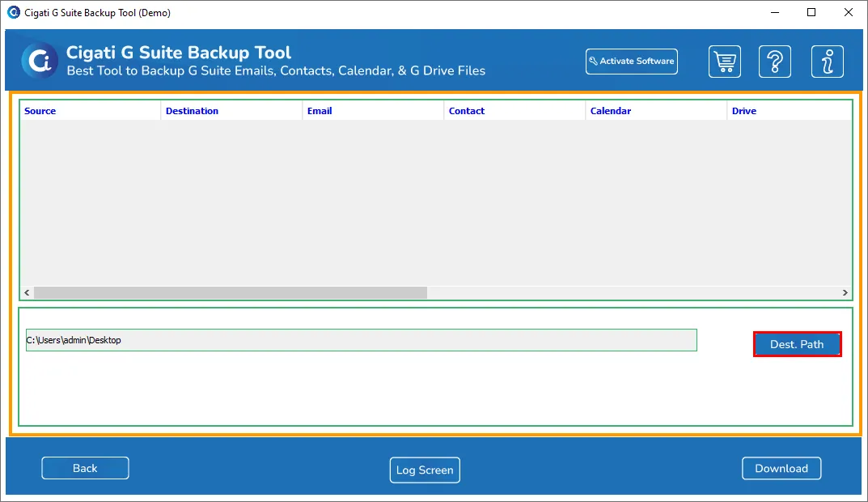
Task: Open the help question mark icon
Action: pos(775,62)
